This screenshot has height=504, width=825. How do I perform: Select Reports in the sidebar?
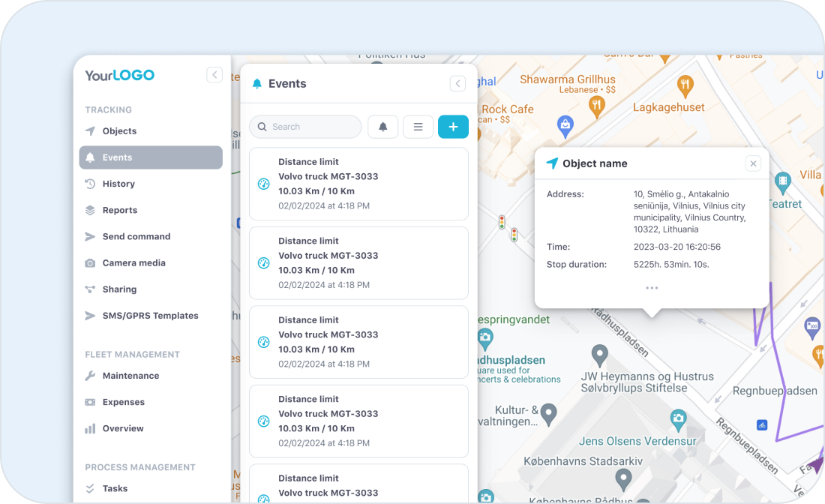[119, 210]
